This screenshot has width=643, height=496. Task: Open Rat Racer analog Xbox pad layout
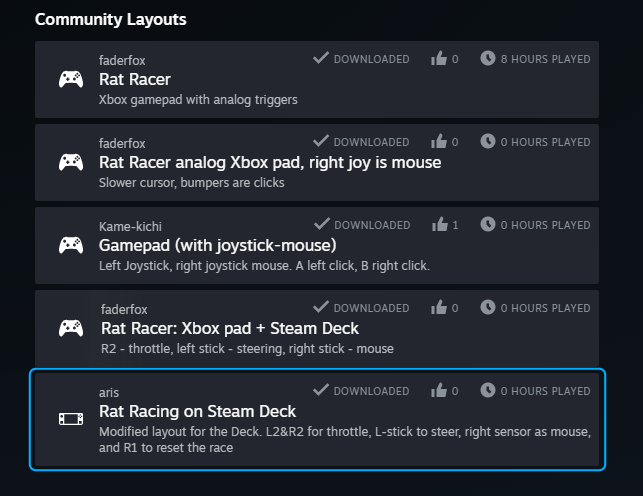[x=270, y=162]
